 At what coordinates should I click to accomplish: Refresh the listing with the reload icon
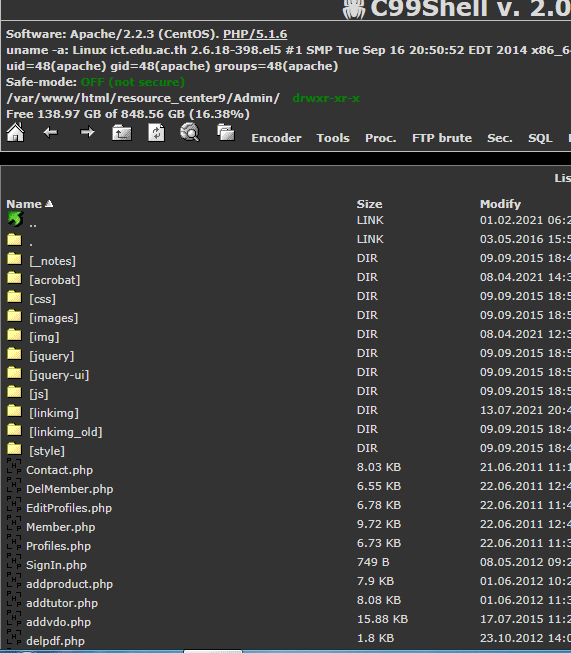[x=156, y=133]
